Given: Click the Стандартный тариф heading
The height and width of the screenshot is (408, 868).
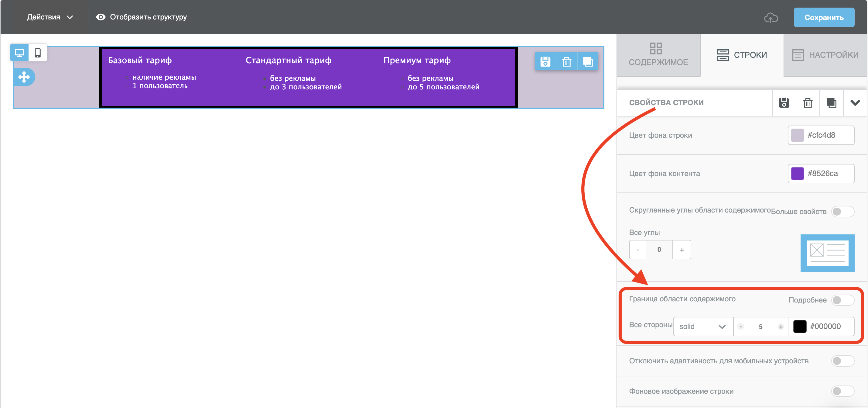Looking at the screenshot, I should point(289,61).
